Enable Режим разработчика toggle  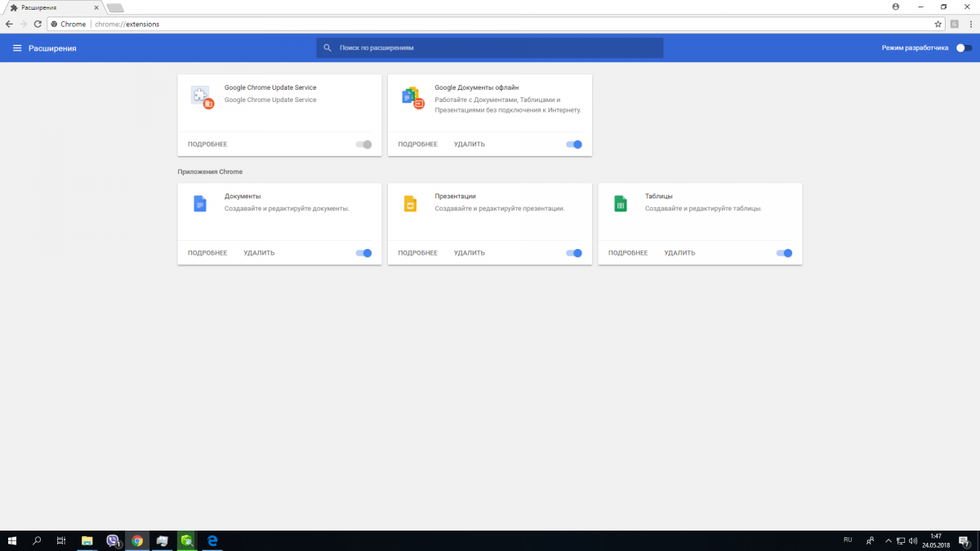(964, 48)
